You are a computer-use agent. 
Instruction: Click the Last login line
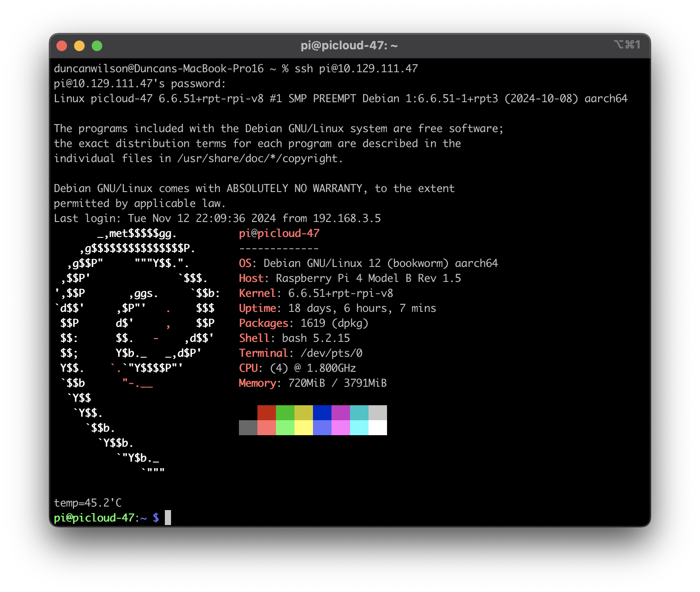[x=217, y=218]
